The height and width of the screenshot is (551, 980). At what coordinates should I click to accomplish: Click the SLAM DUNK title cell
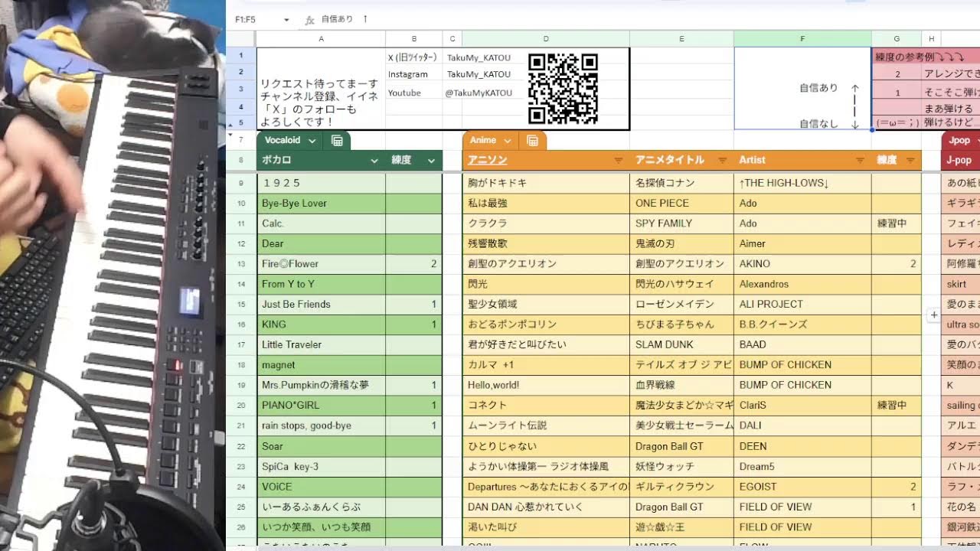click(x=681, y=344)
